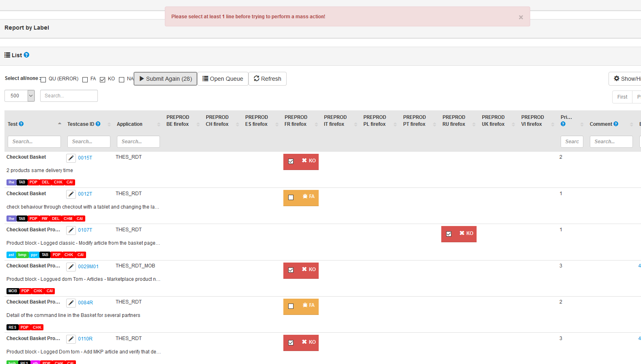Refresh the report list
This screenshot has height=364, width=641.
click(x=268, y=79)
